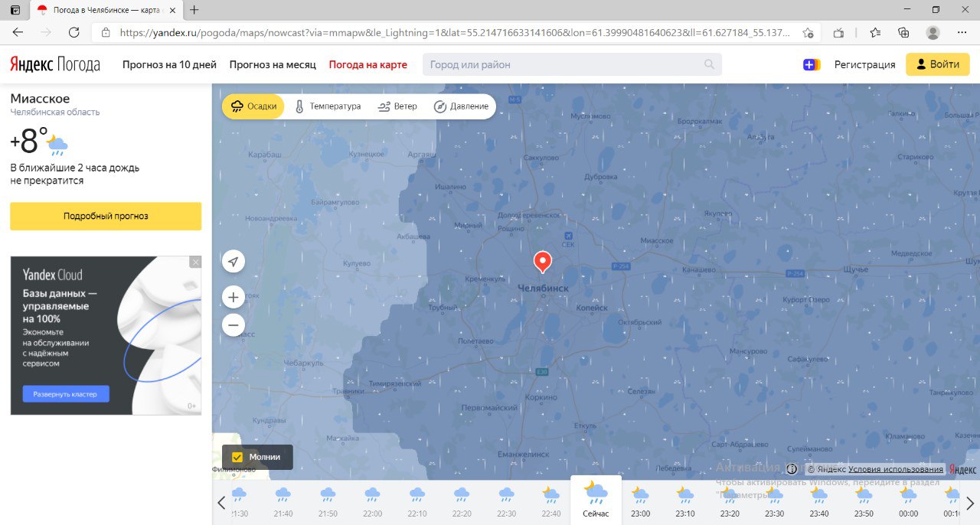Screen dimensions: 980x525
Task: Select the 22:40 timeline slot
Action: [x=550, y=502]
